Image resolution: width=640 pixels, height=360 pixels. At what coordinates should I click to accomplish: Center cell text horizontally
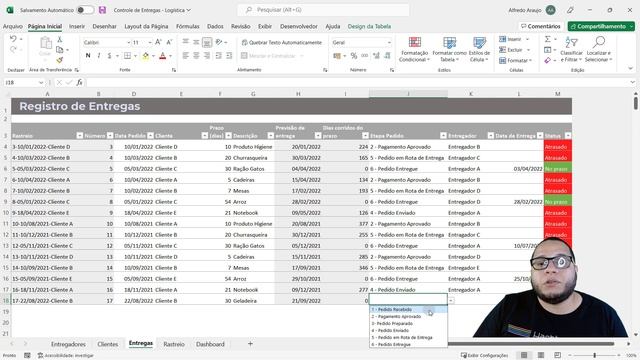tap(196, 56)
